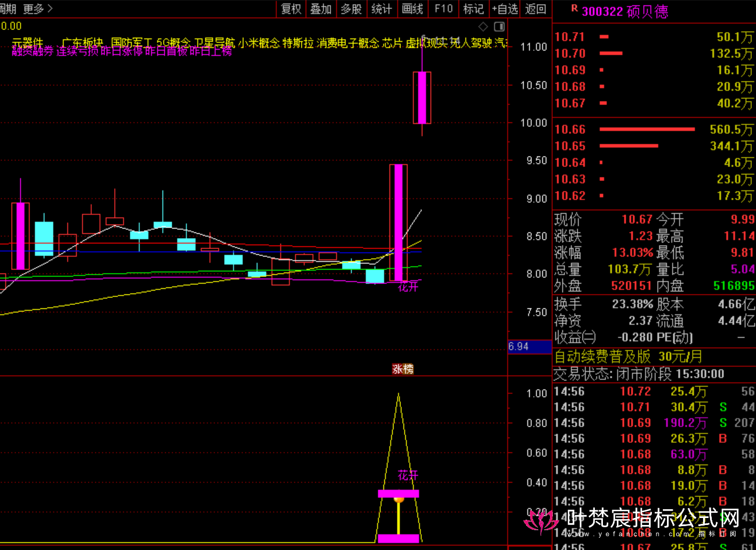Open the 小米概念 concept tag
The height and width of the screenshot is (550, 756).
(258, 42)
